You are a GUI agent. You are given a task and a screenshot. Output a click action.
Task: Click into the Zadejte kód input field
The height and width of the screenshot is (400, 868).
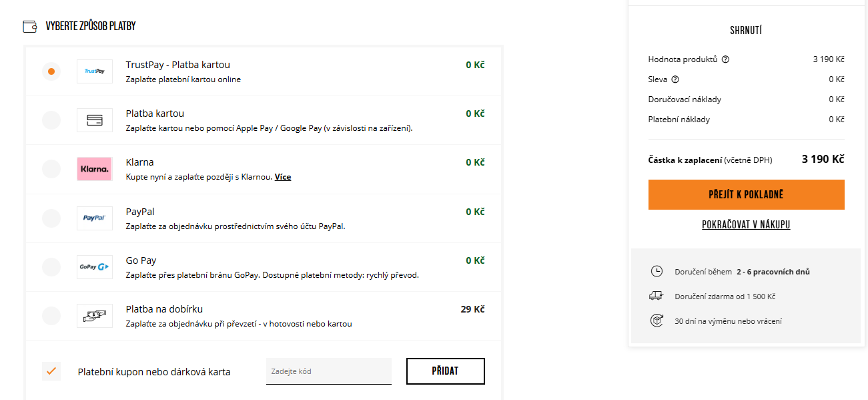[x=328, y=371]
